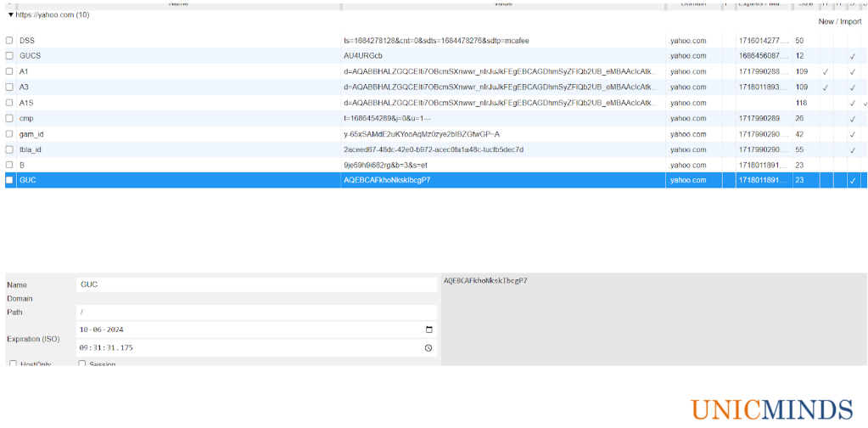Viewport: 868px width, 428px height.
Task: Edit the expiration date field 10-06-2024
Action: (x=256, y=329)
